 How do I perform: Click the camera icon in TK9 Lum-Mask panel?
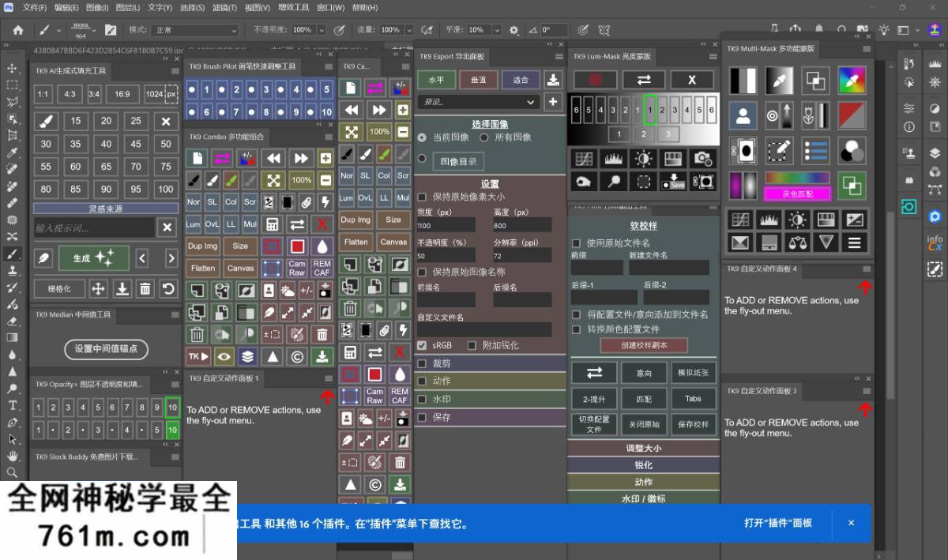coord(702,159)
